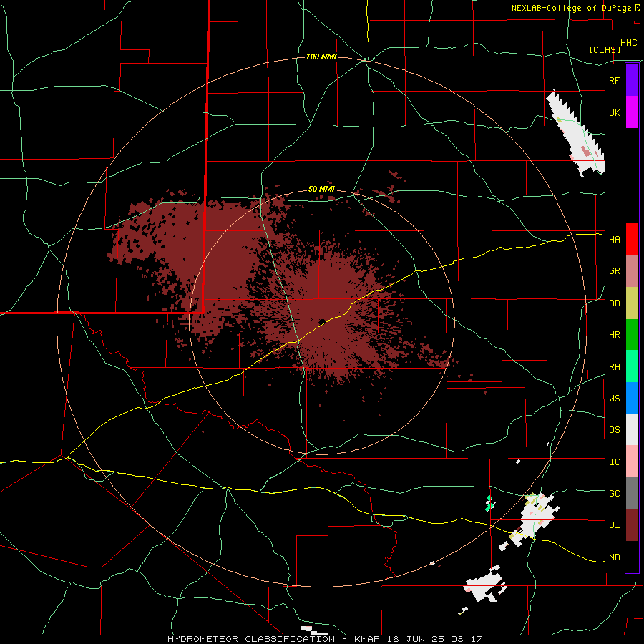The height and width of the screenshot is (644, 644).
Task: Click the white DS legend swatch
Action: click(632, 429)
